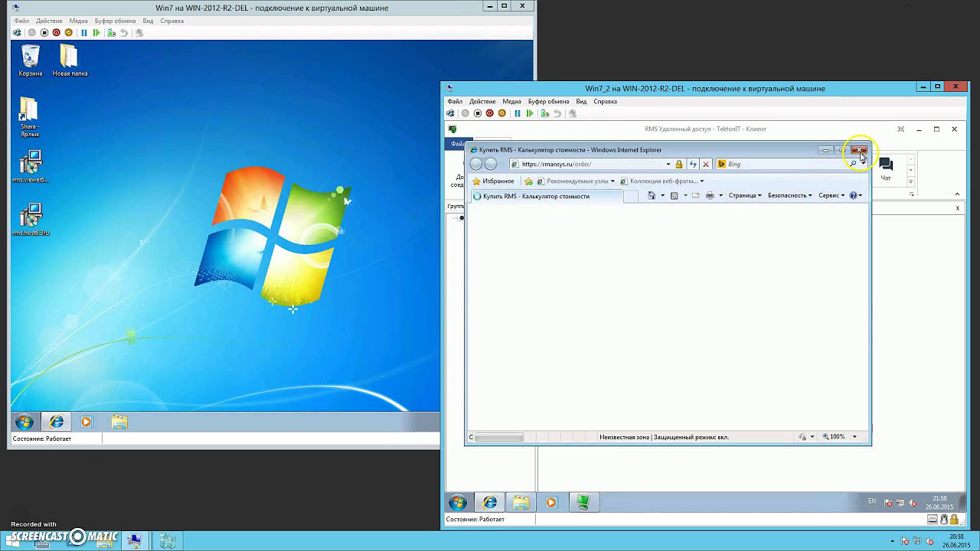
Task: Select Новая папка folder on Win7 desktop
Action: 70,60
